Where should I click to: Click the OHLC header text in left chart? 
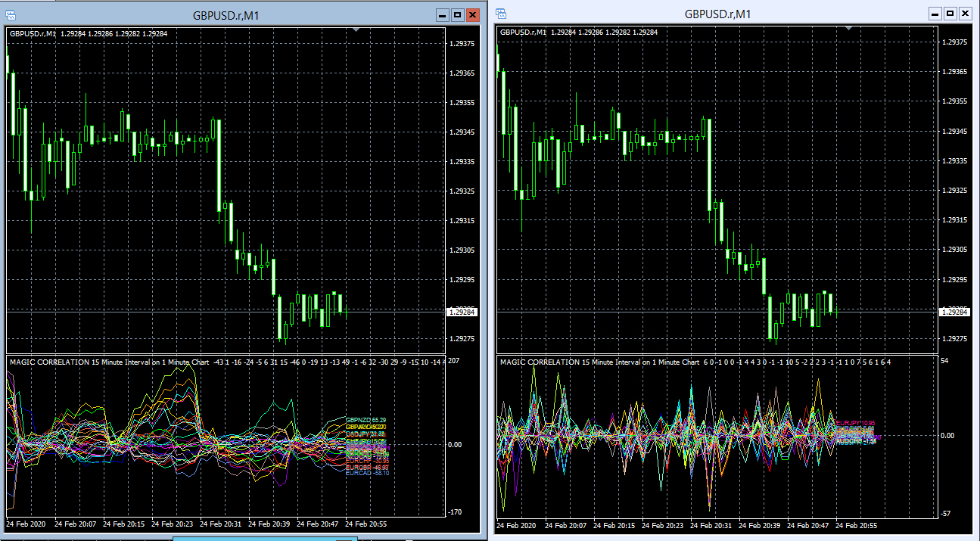point(89,33)
